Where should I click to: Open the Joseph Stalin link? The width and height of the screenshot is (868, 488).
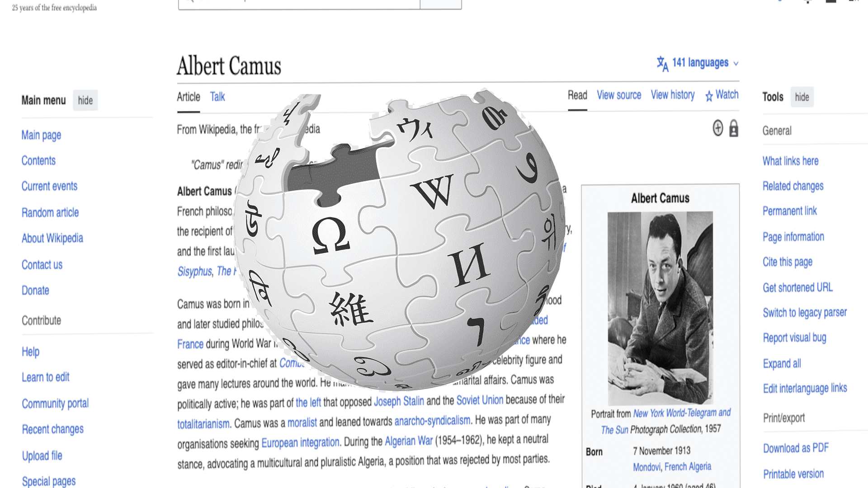399,401
